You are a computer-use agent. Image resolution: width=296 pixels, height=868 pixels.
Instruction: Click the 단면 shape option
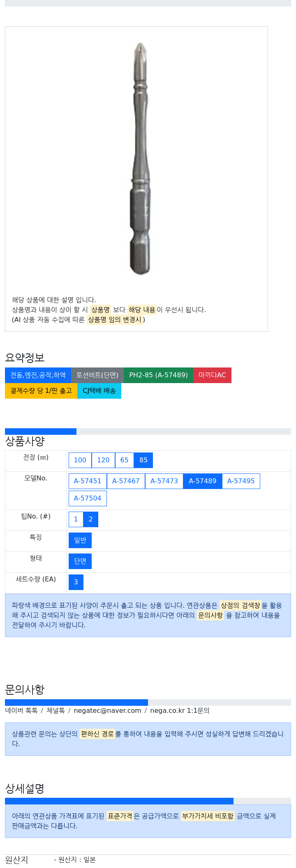(x=80, y=561)
